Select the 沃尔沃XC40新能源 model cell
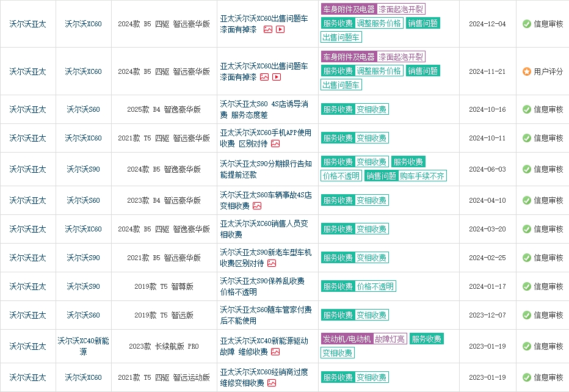The height and width of the screenshot is (392, 569). tap(83, 346)
